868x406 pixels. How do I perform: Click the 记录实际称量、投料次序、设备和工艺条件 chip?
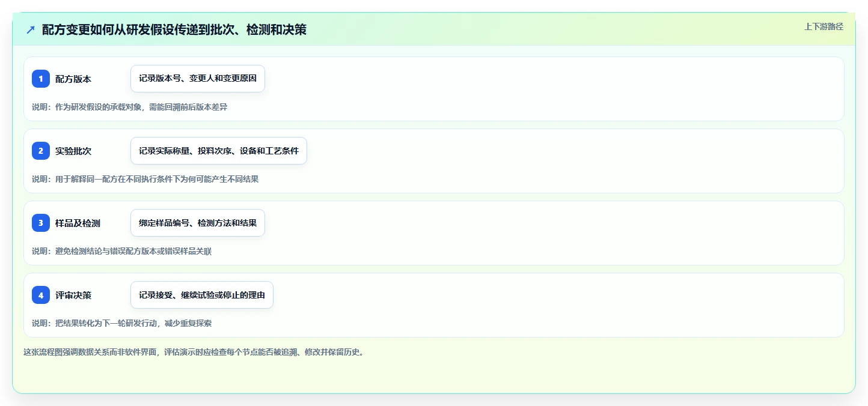(x=219, y=151)
